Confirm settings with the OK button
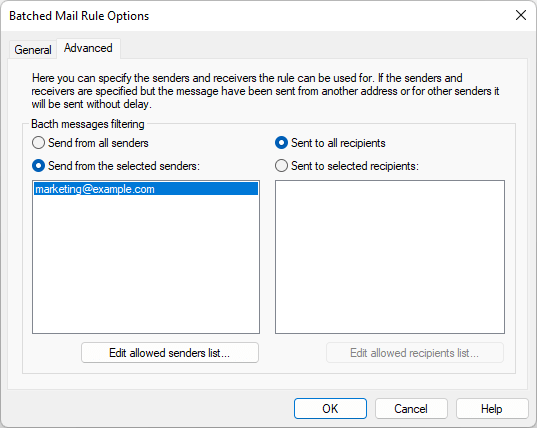 330,408
